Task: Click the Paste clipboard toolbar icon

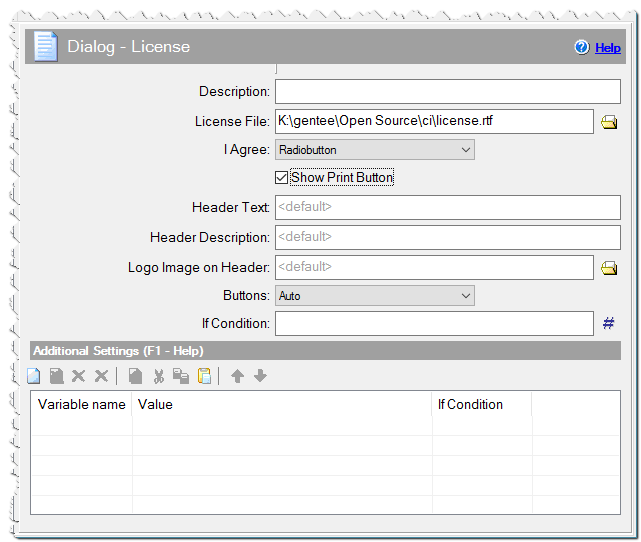Action: pos(204,376)
